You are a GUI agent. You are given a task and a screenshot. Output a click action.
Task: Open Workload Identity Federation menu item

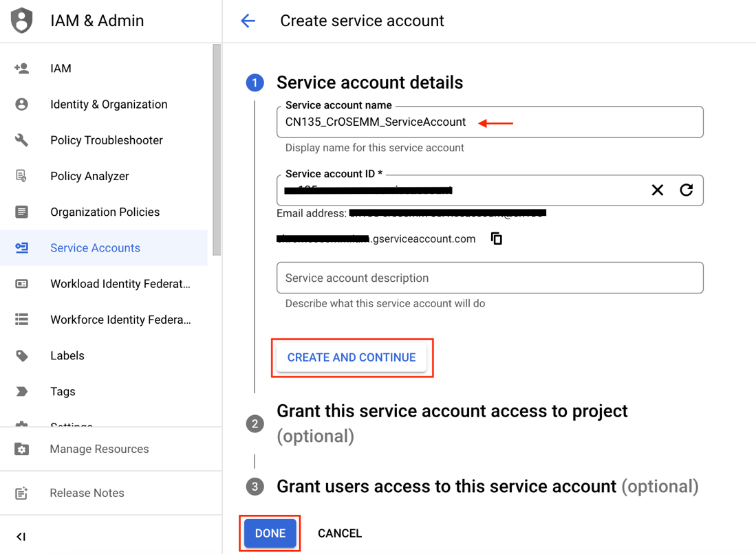point(120,284)
